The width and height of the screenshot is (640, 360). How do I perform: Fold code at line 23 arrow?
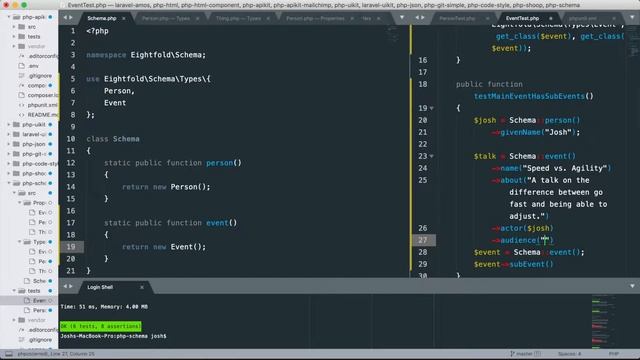(431, 156)
